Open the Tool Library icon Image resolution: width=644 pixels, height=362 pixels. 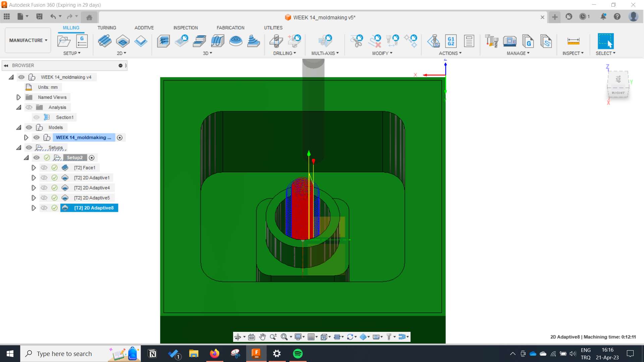(492, 41)
